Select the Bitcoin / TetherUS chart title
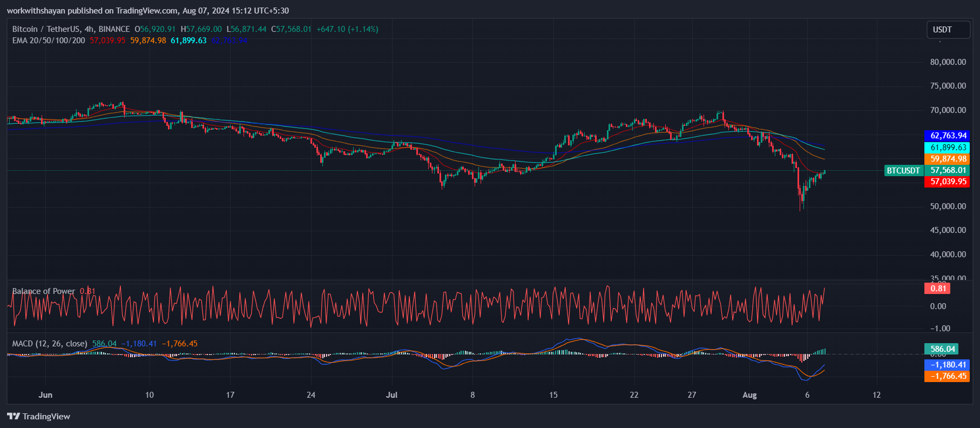 click(71, 29)
